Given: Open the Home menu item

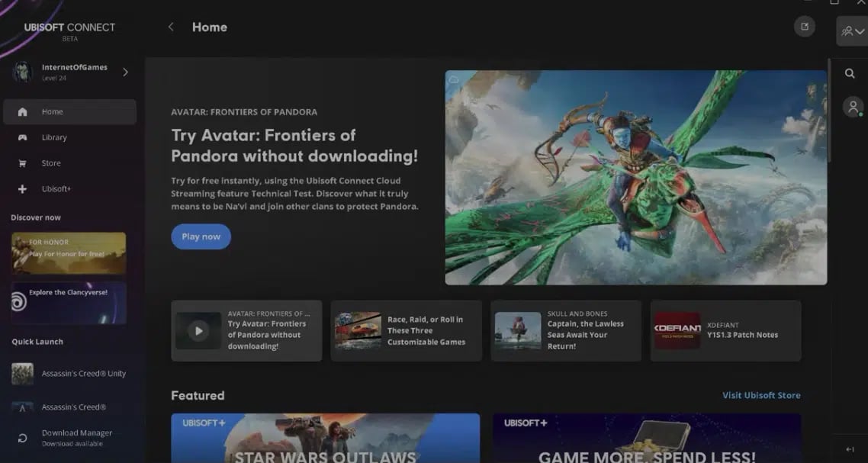Looking at the screenshot, I should 69,112.
